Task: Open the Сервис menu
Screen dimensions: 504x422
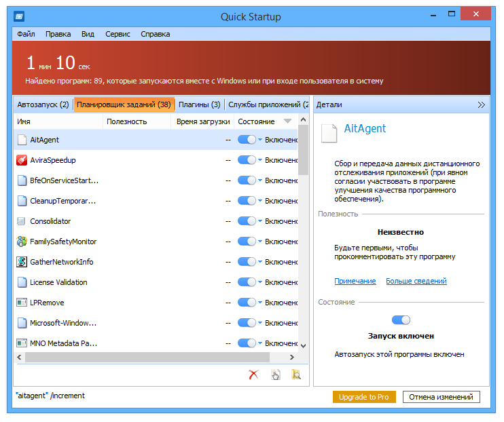Action: pos(118,34)
